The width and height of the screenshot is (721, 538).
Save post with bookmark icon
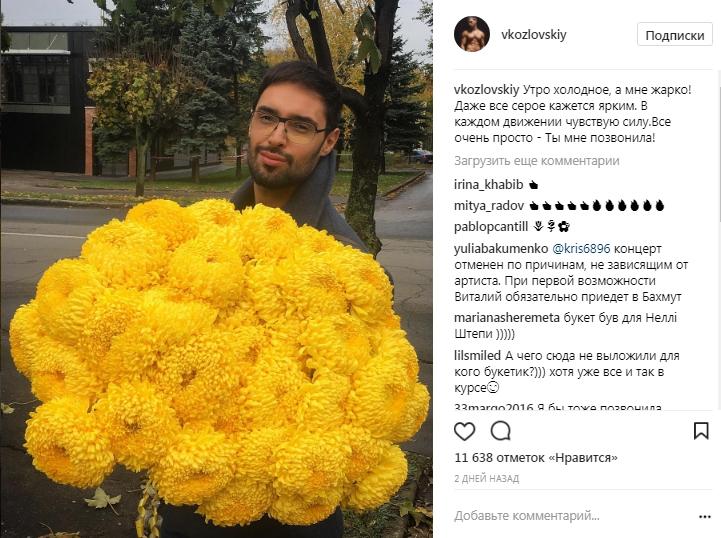[x=701, y=431]
